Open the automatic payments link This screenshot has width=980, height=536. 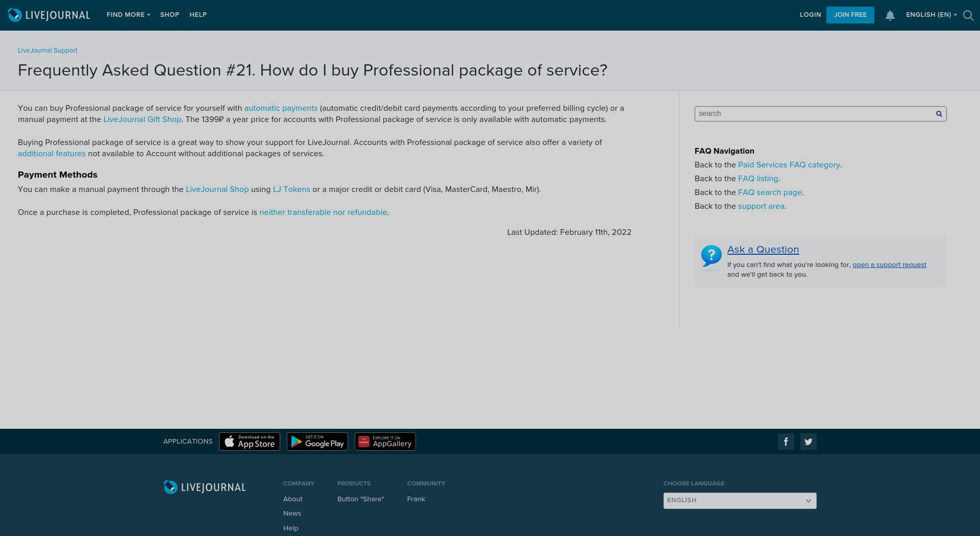(x=281, y=108)
